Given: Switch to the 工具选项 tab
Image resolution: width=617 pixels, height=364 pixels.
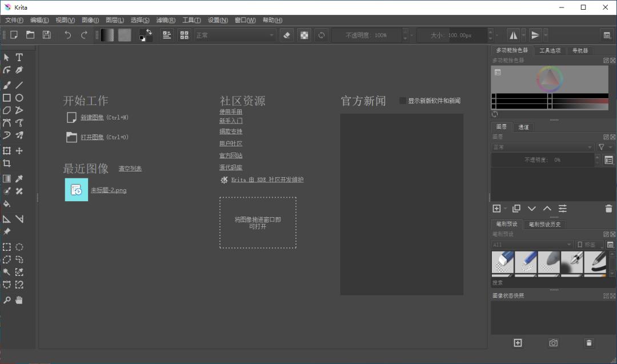Looking at the screenshot, I should (x=550, y=50).
